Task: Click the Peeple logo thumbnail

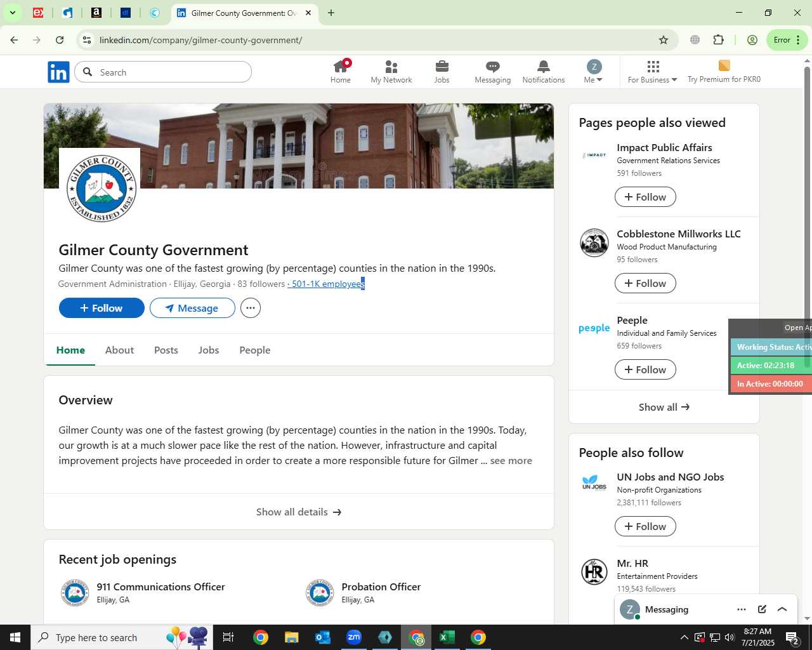Action: pyautogui.click(x=594, y=328)
